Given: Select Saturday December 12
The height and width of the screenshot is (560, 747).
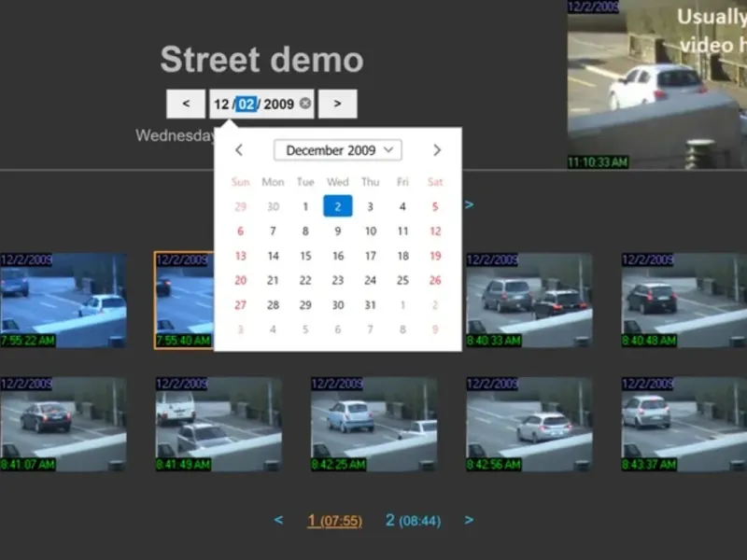Looking at the screenshot, I should (435, 231).
